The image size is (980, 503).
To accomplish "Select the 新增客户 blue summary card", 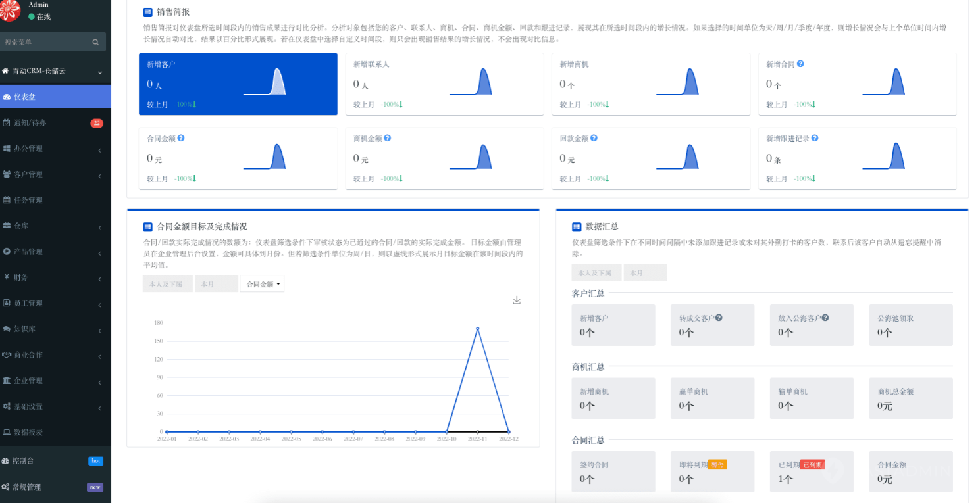I will (x=238, y=84).
